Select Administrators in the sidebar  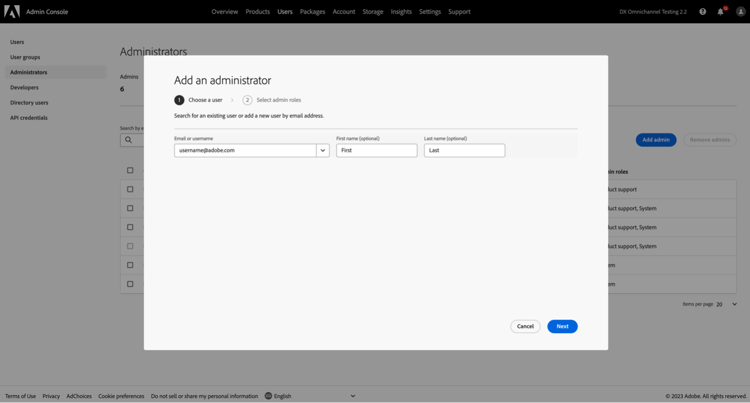(x=55, y=72)
